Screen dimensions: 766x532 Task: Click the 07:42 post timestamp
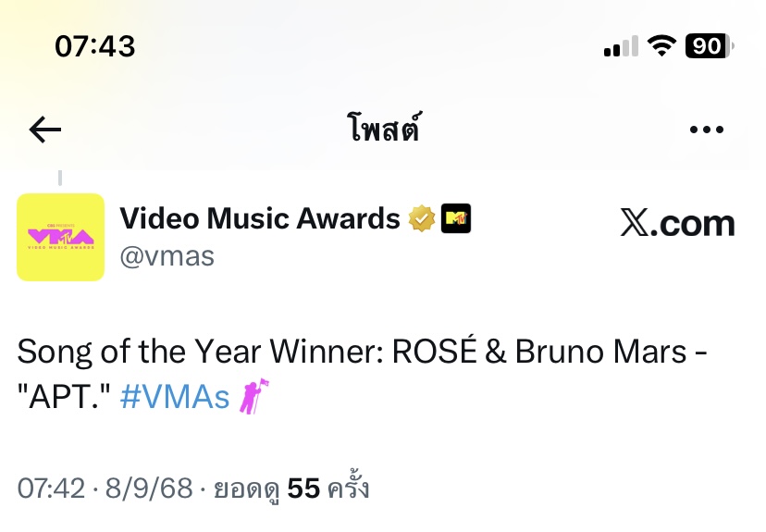coord(51,488)
